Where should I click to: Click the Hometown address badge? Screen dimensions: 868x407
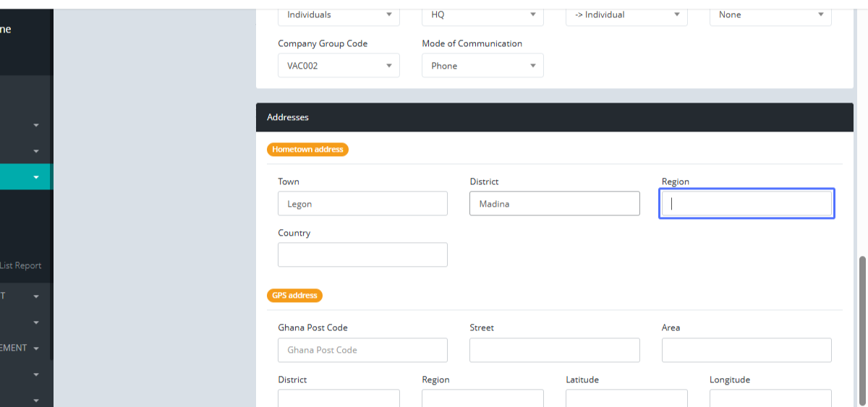(307, 150)
